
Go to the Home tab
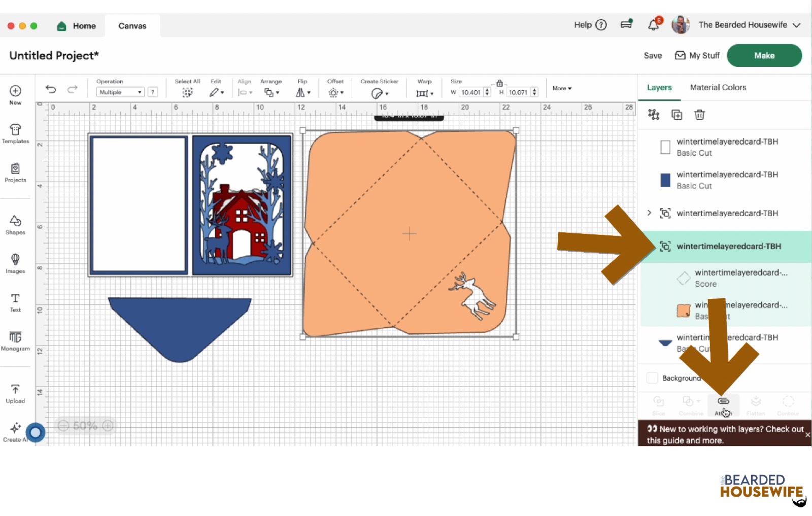point(77,26)
